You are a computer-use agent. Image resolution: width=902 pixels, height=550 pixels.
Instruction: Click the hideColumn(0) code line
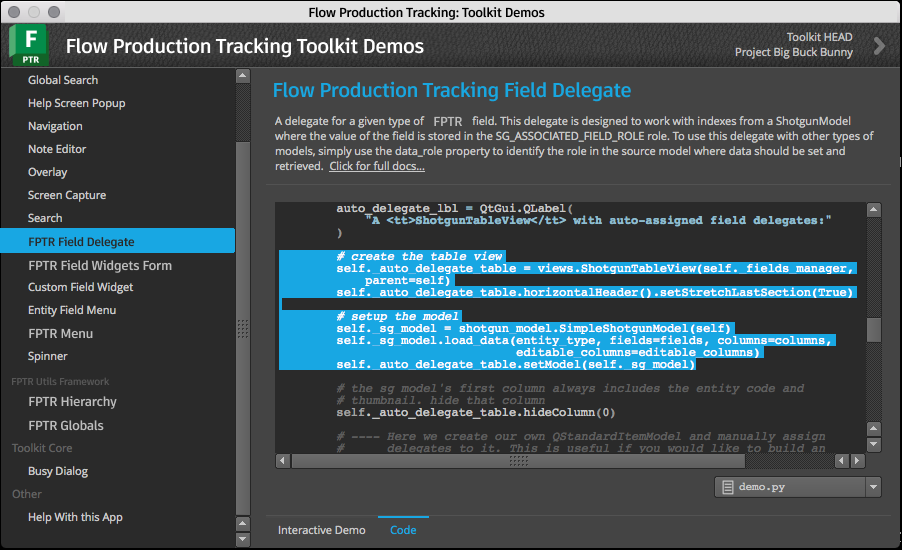tap(476, 412)
